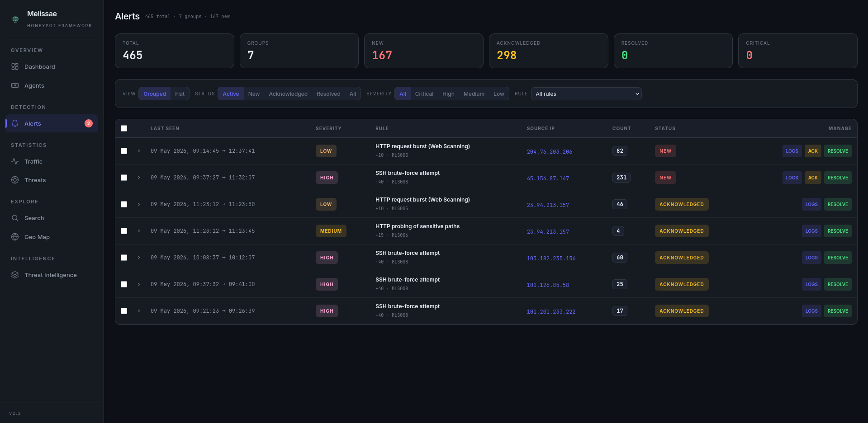868x423 pixels.
Task: Open LOGS for HTTP probing alert
Action: 811,231
